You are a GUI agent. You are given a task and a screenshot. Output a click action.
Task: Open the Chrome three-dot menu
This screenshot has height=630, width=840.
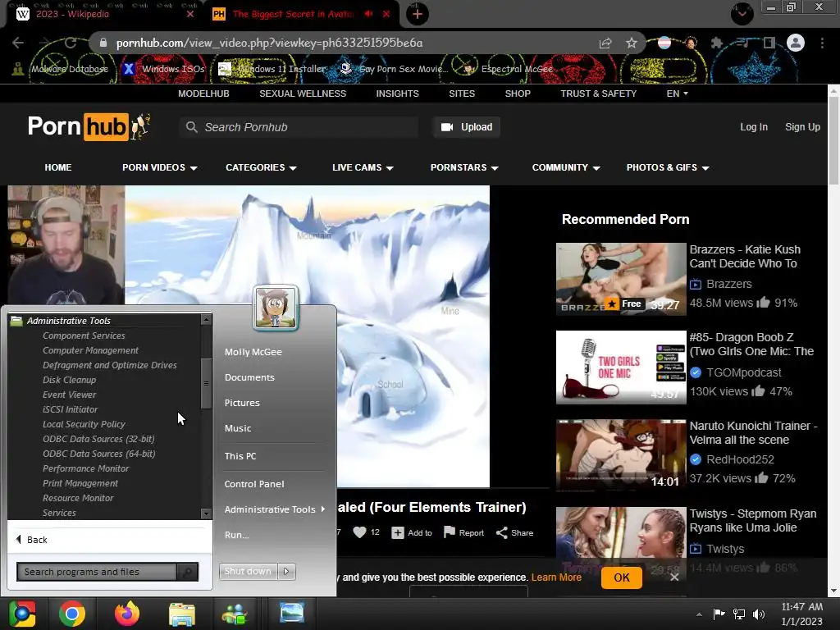822,43
